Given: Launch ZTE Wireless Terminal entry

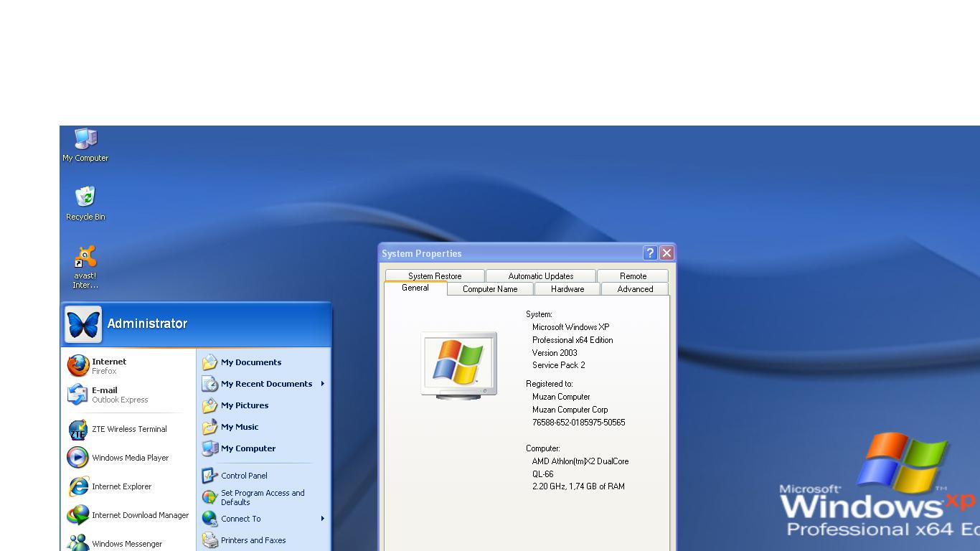Looking at the screenshot, I should coord(128,429).
